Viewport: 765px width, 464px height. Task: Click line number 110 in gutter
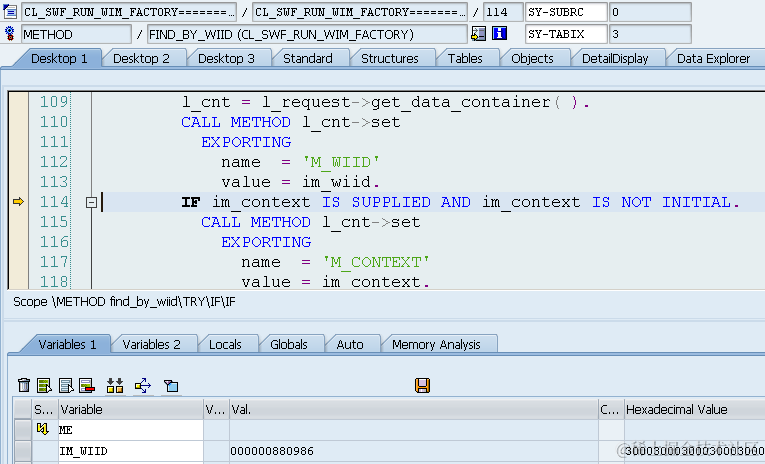pyautogui.click(x=54, y=121)
